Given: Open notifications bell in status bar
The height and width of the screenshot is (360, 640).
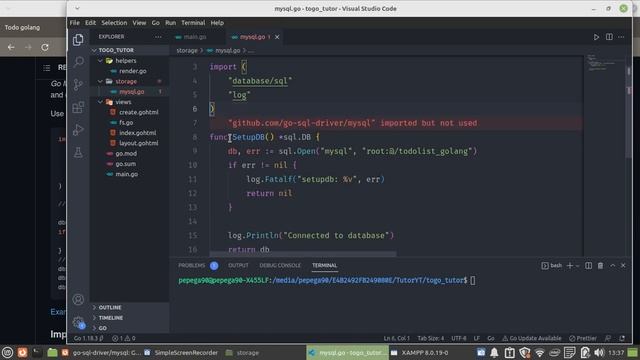Looking at the screenshot, I should 622,338.
